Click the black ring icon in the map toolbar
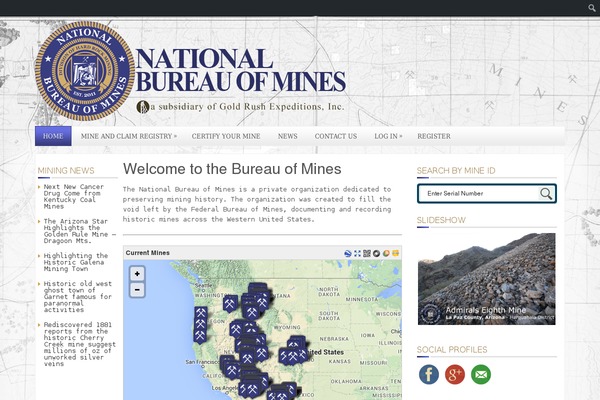 377,253
